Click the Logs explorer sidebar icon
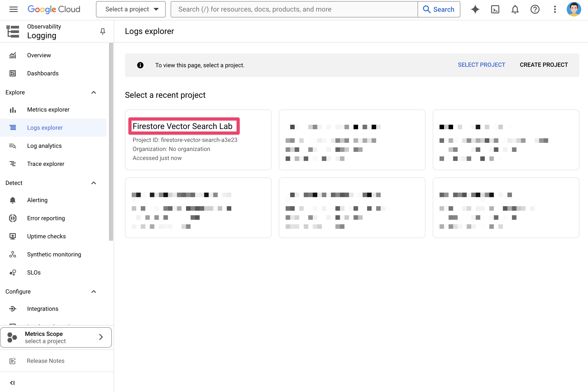Viewport: 588px width, 392px height. point(12,127)
